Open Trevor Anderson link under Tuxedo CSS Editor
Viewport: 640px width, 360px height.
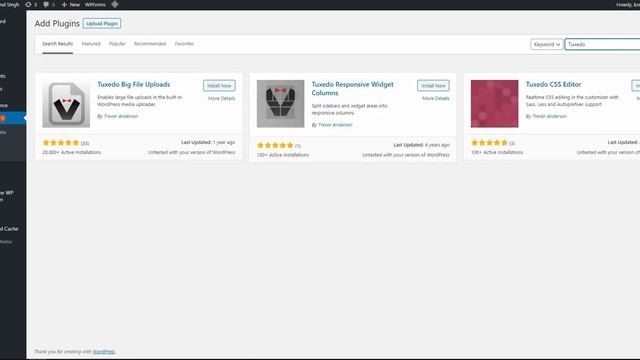pos(549,116)
